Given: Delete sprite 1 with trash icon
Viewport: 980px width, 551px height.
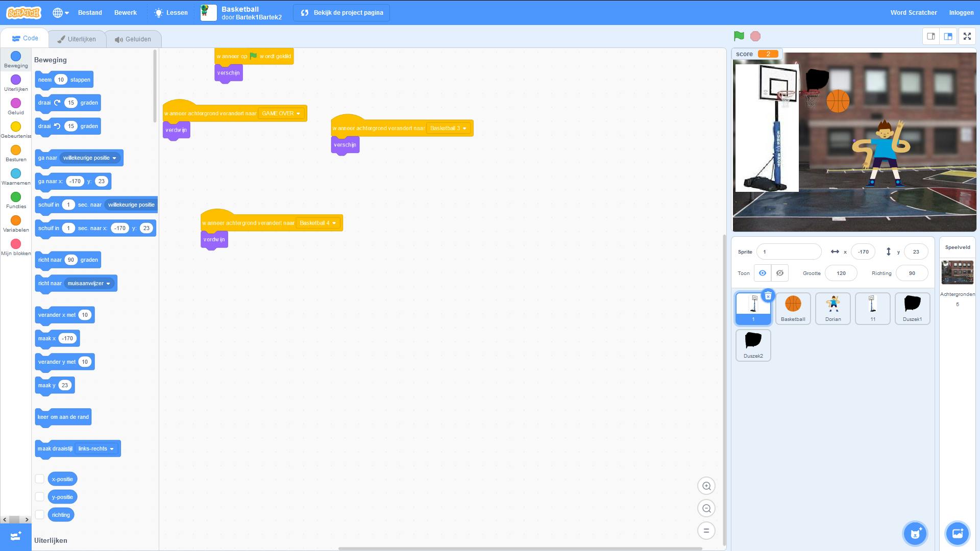Looking at the screenshot, I should click(768, 296).
